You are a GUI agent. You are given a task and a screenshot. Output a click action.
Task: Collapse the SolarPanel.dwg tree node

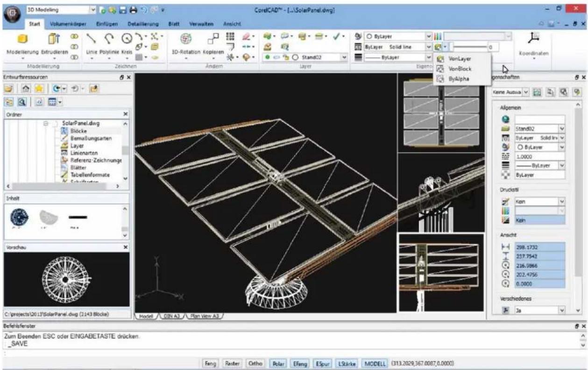(x=46, y=123)
